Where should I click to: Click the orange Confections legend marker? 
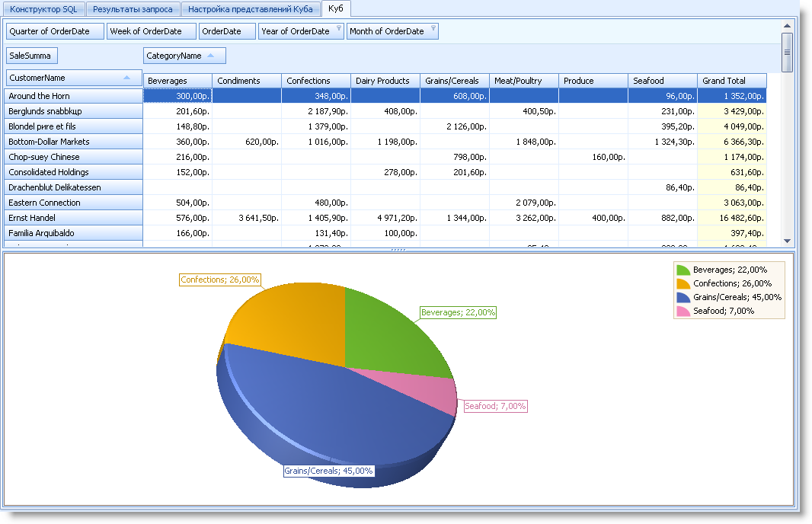(683, 284)
